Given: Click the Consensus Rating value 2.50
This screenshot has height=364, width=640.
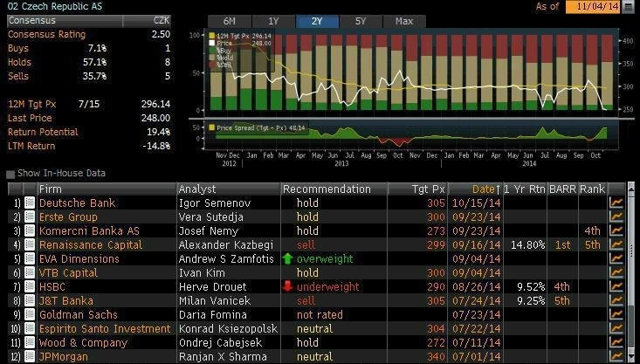Looking at the screenshot, I should point(161,34).
